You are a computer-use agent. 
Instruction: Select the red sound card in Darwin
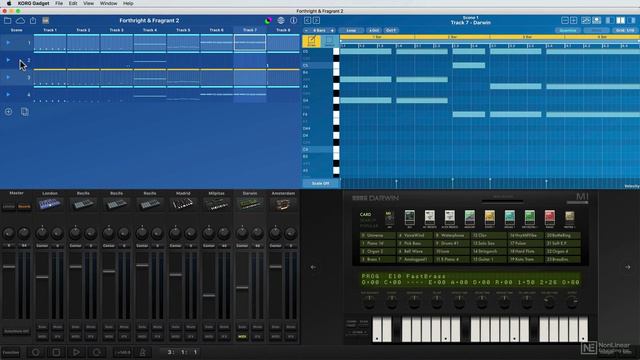tap(550, 218)
